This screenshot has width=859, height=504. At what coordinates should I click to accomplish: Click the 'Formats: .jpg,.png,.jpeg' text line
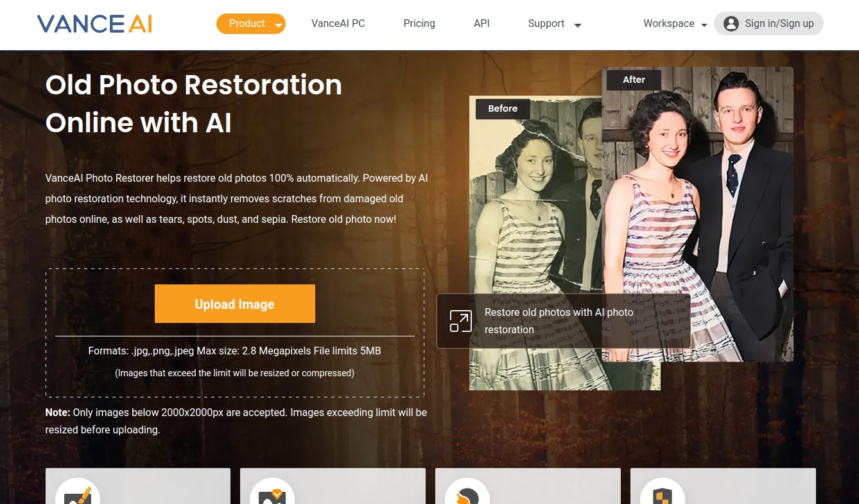(x=235, y=351)
